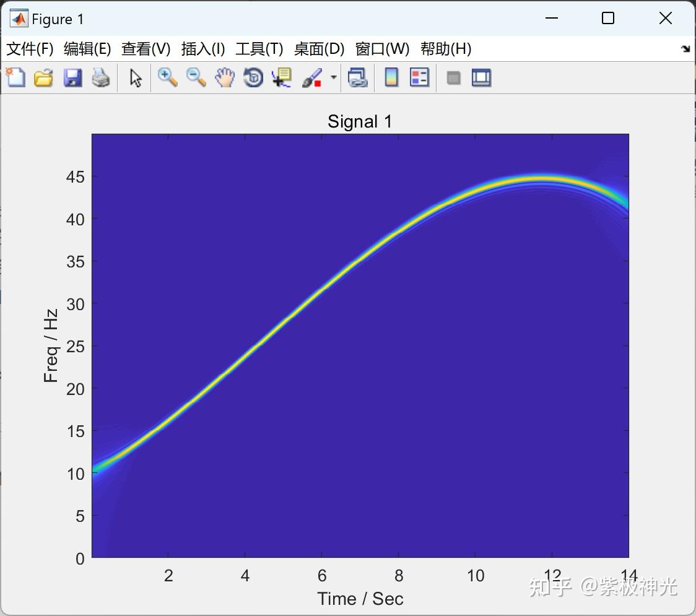The image size is (696, 616).
Task: Select the Zoom Out tool
Action: pyautogui.click(x=196, y=77)
